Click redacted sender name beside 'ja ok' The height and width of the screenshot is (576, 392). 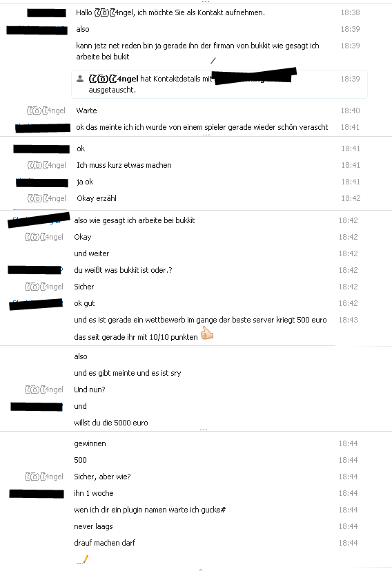(x=42, y=182)
